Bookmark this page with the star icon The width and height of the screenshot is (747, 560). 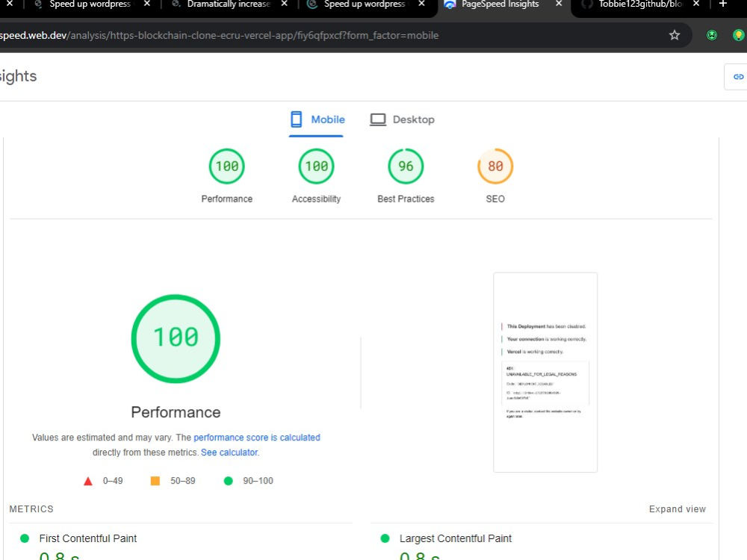[674, 35]
